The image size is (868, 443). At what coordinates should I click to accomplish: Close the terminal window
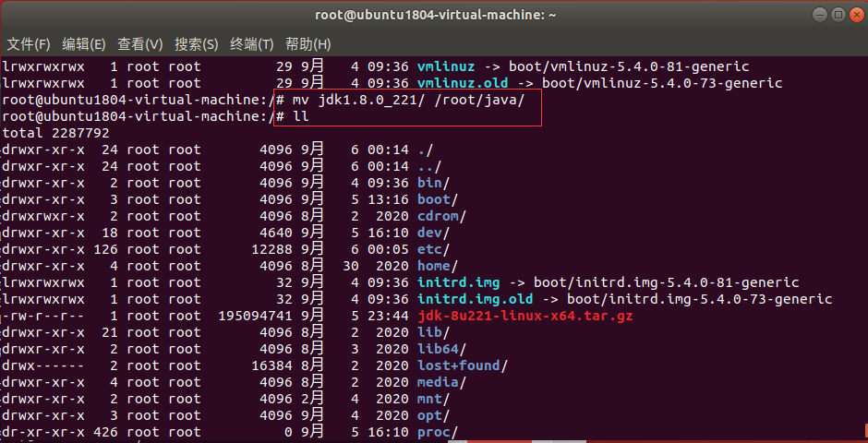point(856,15)
